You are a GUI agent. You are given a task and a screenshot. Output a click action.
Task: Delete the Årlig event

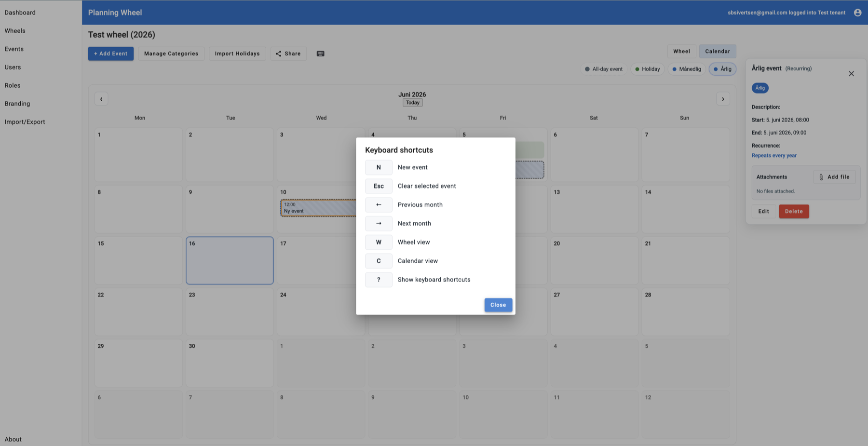[x=794, y=211]
